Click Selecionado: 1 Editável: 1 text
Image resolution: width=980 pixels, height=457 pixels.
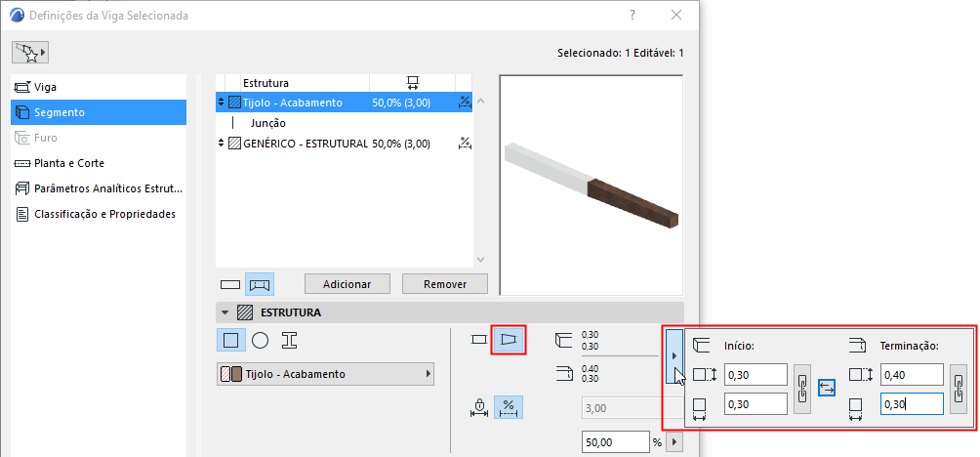(620, 53)
